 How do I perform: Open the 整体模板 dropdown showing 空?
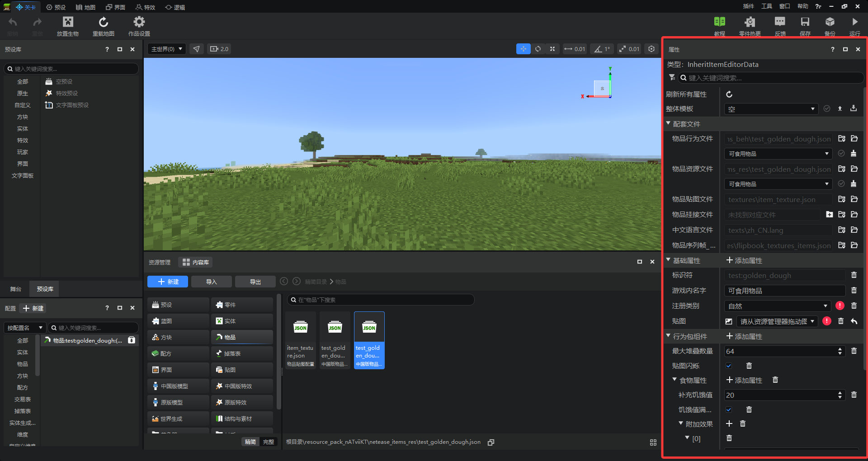(x=771, y=109)
